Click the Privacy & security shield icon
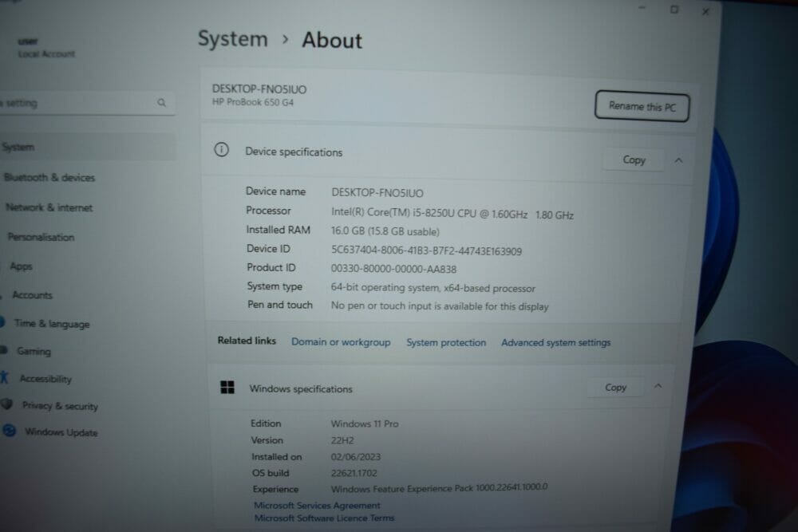 (x=6, y=404)
